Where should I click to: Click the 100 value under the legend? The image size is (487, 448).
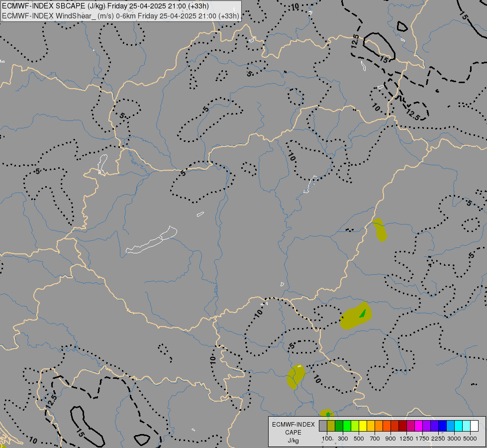tap(327, 439)
